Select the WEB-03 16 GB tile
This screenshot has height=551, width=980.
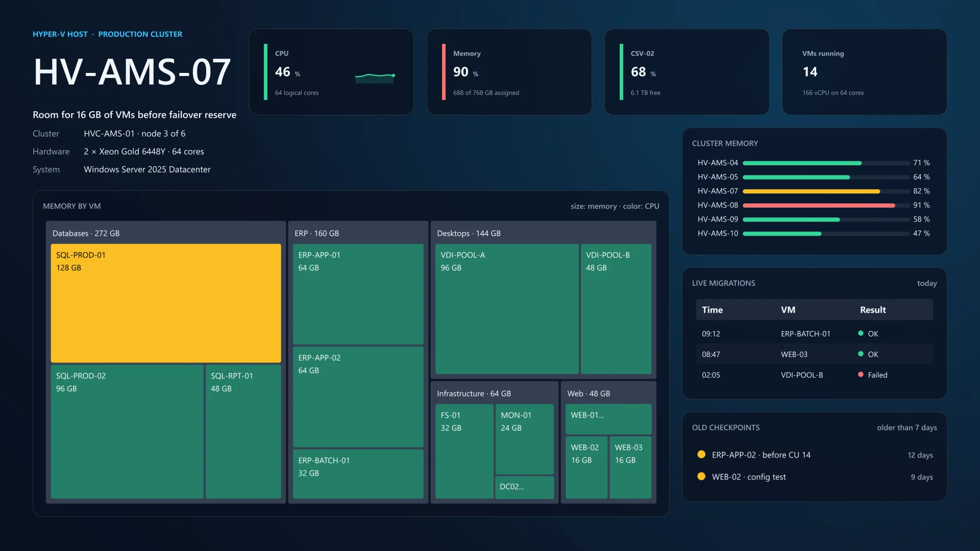point(630,467)
